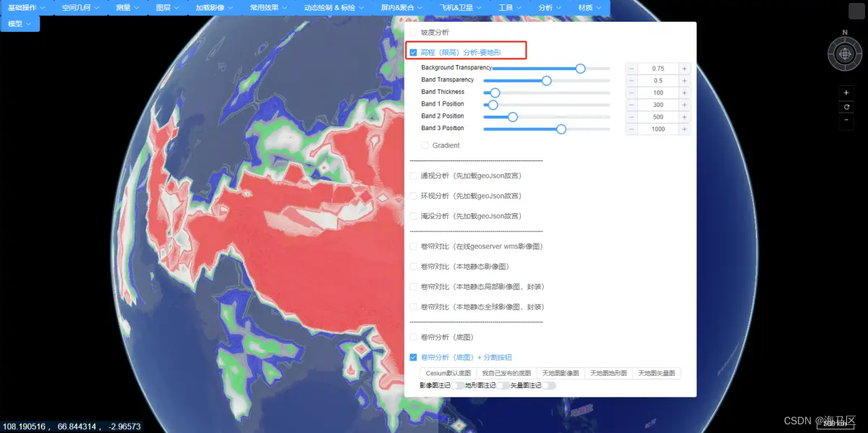Open the 屏内&聚合 dropdown menu
This screenshot has height=433, width=868.
click(403, 7)
